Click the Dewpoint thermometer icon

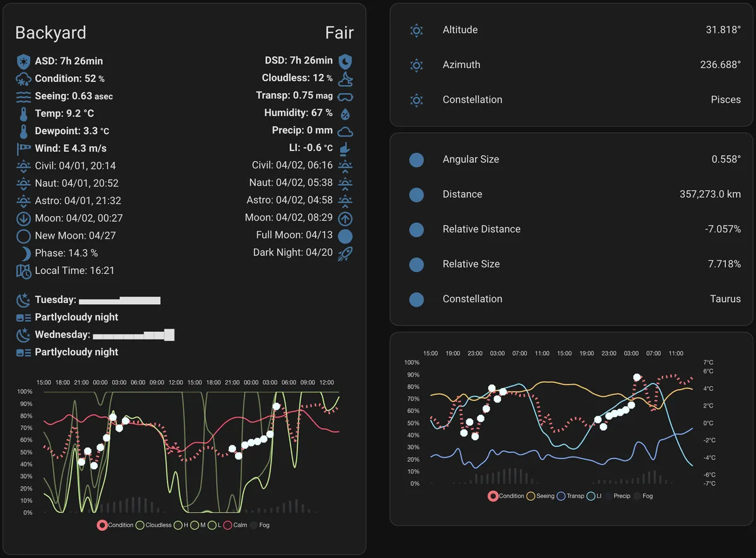point(23,131)
